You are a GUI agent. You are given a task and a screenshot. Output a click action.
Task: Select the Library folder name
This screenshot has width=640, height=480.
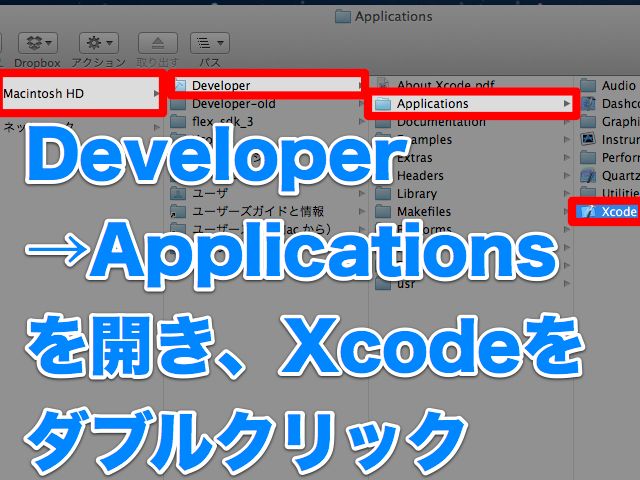click(x=417, y=193)
